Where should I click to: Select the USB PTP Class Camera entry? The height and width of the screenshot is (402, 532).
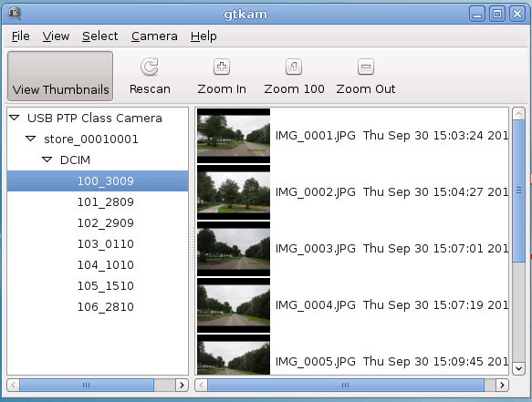(95, 118)
